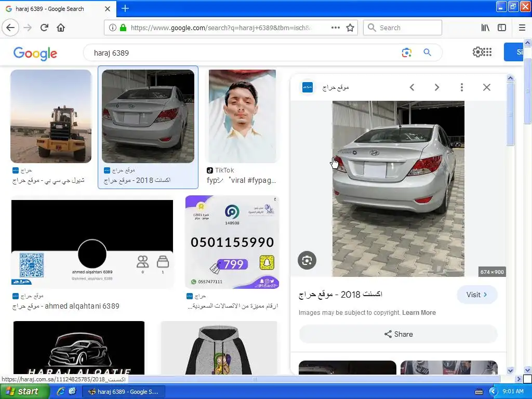532x399 pixels.
Task: Click the large silver car preview image
Action: [398, 189]
